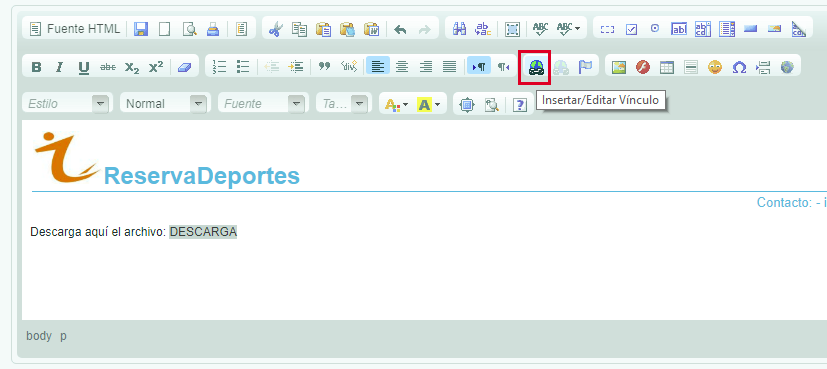Image resolution: width=827 pixels, height=369 pixels.
Task: Click the anchor flag icon
Action: pyautogui.click(x=585, y=67)
